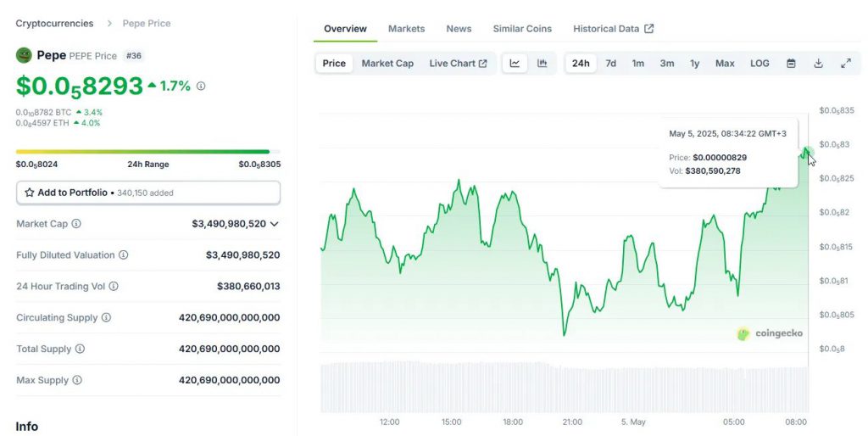Select the 3m time range
Screen dimensions: 868x436
pyautogui.click(x=667, y=63)
